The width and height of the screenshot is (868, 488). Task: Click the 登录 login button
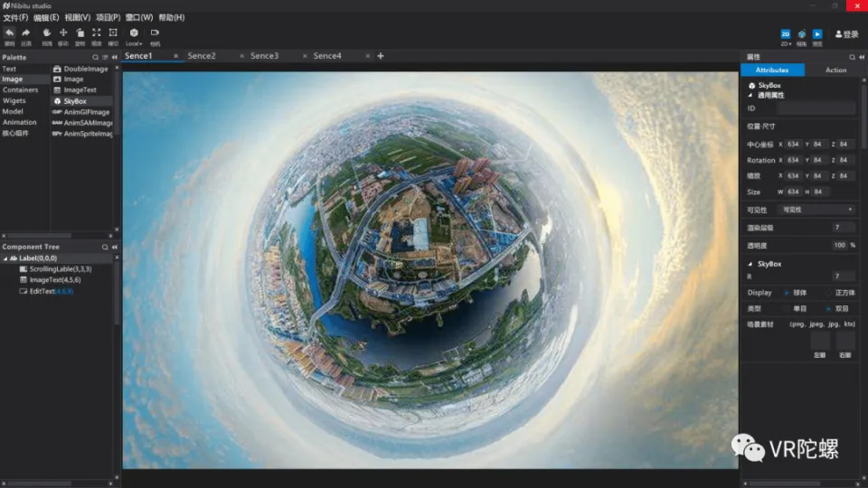[846, 34]
